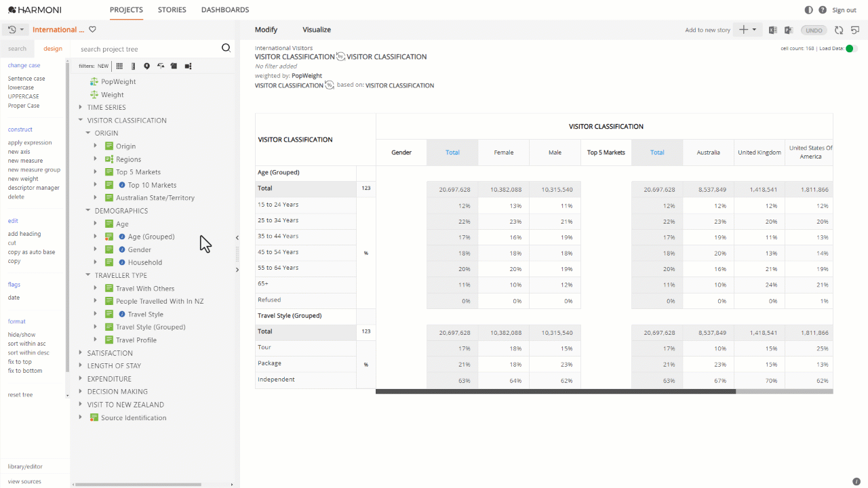The height and width of the screenshot is (488, 868).
Task: Click the search magnifier in project tree
Action: click(x=226, y=48)
